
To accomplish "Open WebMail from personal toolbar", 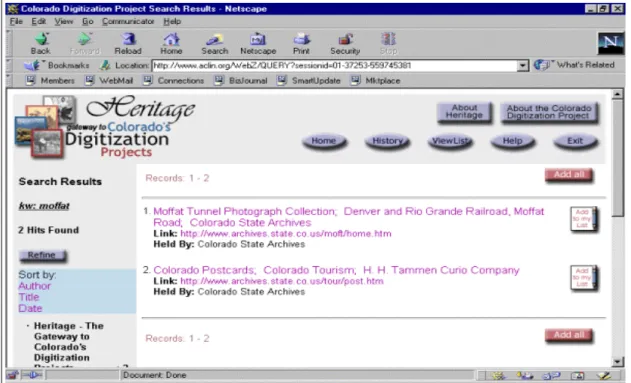I will [x=109, y=80].
